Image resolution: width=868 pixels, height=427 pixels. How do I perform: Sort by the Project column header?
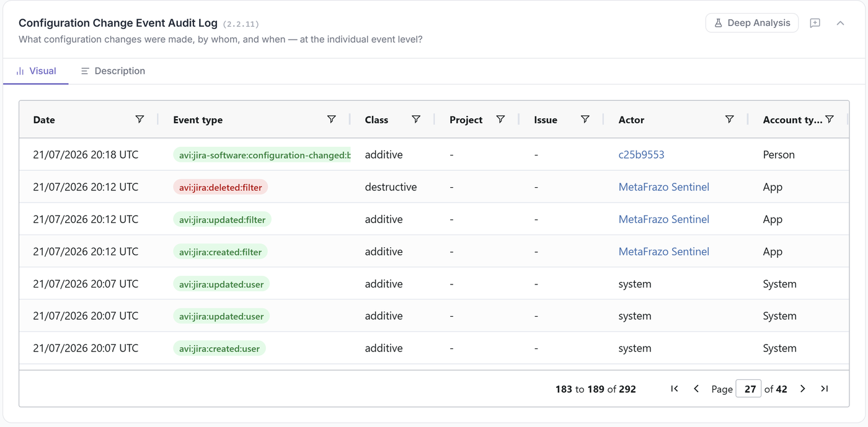(x=466, y=120)
